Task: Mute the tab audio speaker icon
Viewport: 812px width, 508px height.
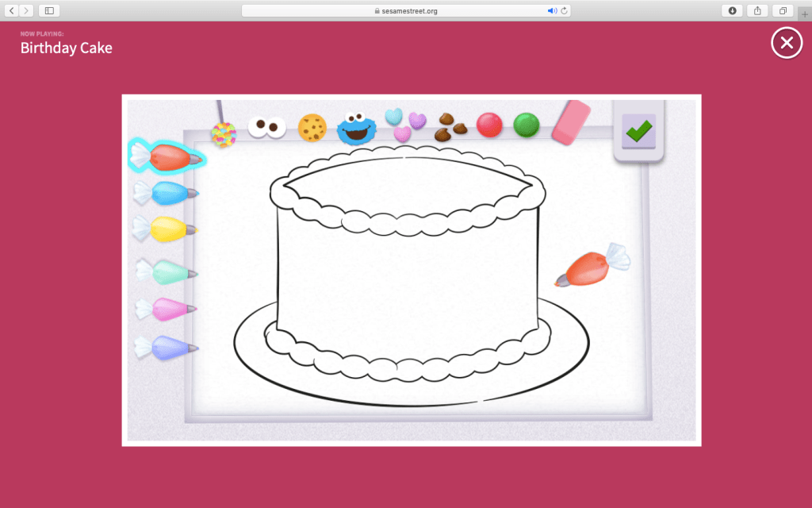Action: click(552, 11)
